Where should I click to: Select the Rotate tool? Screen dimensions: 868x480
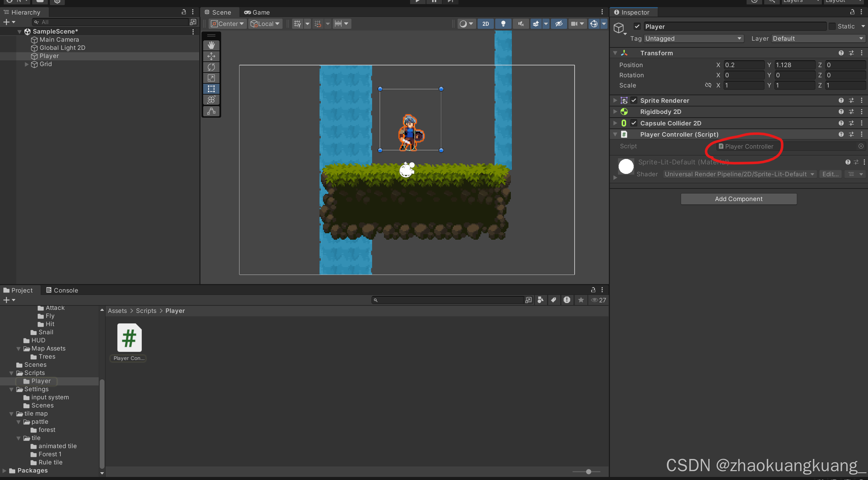tap(211, 67)
